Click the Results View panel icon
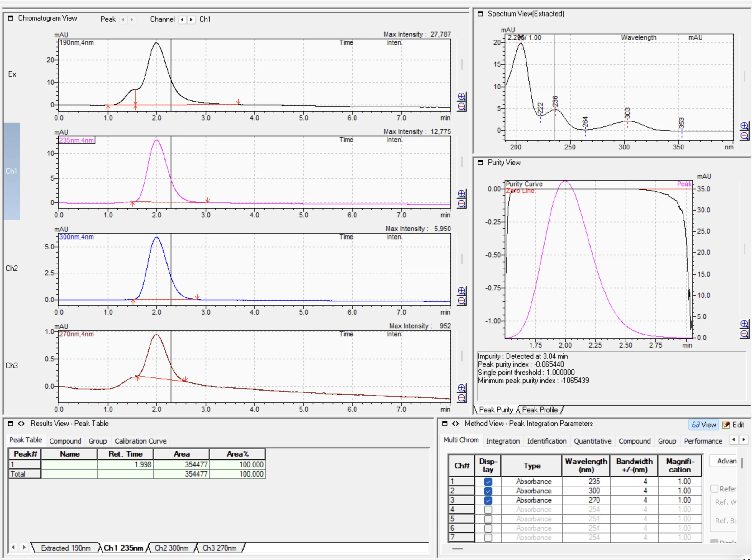 pyautogui.click(x=11, y=423)
